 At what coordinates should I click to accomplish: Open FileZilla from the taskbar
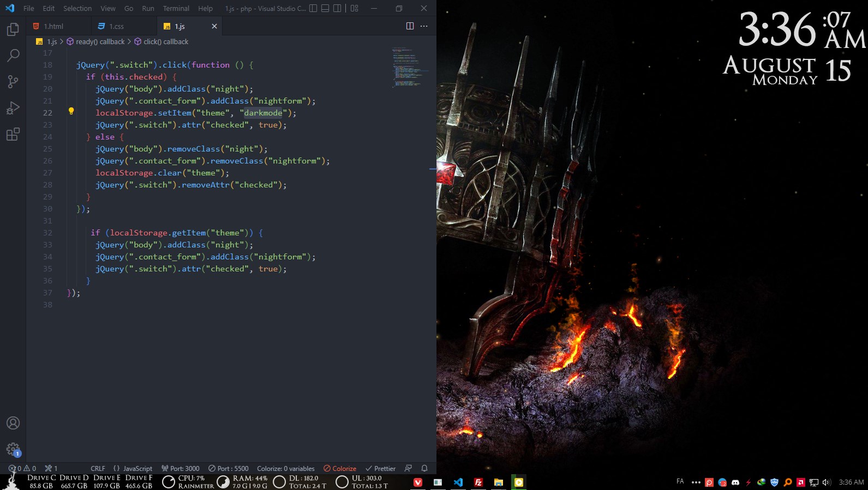(x=478, y=482)
